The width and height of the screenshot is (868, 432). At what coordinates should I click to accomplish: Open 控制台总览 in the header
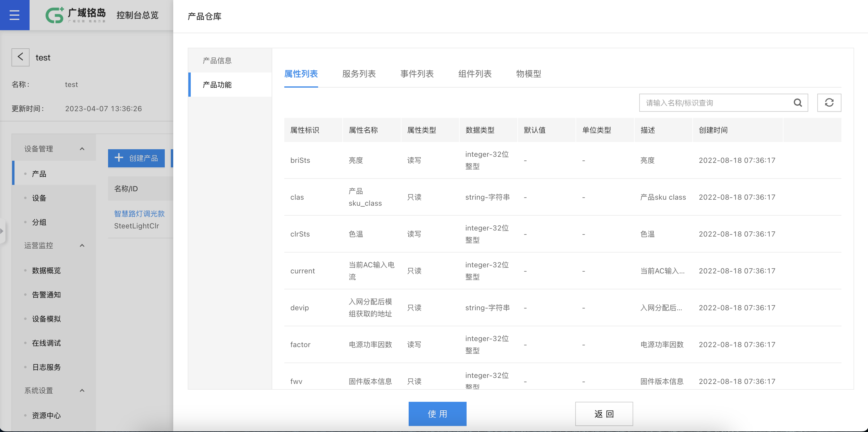pyautogui.click(x=137, y=15)
